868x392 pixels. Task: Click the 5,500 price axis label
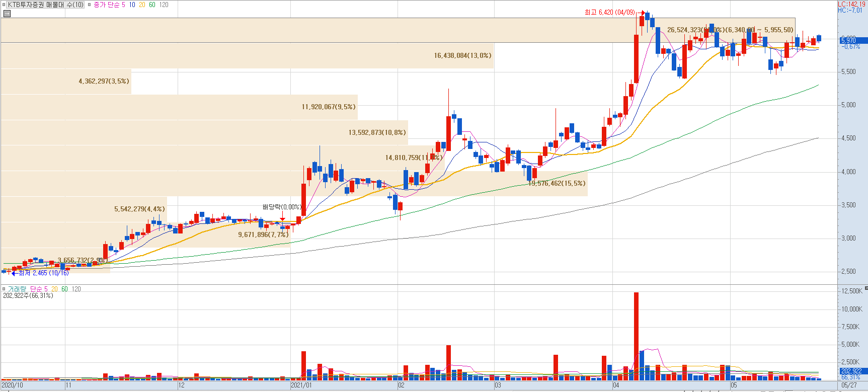848,71
